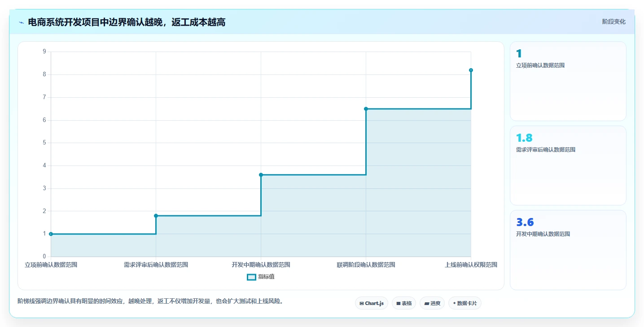
Task: Click x-axis label 开发中期确认数据范围
Action: [261, 265]
